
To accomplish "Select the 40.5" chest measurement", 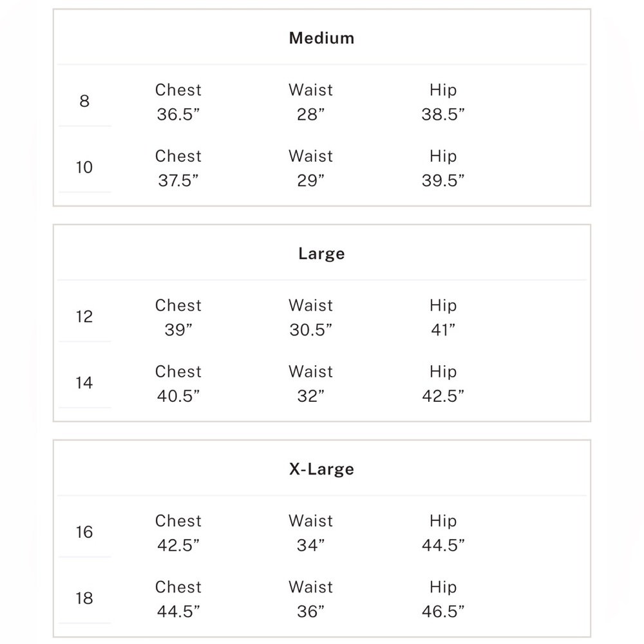I will click(178, 397).
